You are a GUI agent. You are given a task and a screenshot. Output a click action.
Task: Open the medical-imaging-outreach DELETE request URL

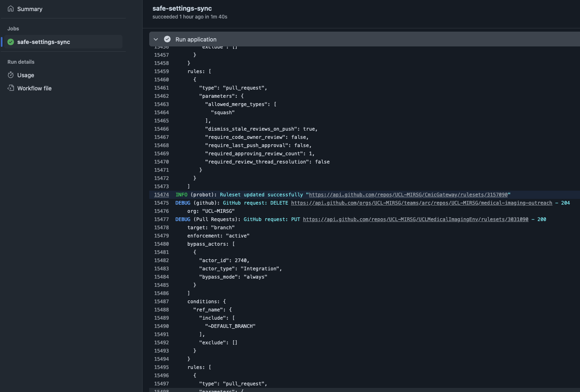tap(421, 203)
